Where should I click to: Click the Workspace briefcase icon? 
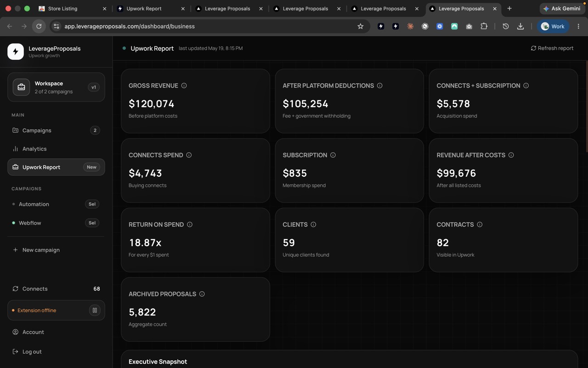21,87
